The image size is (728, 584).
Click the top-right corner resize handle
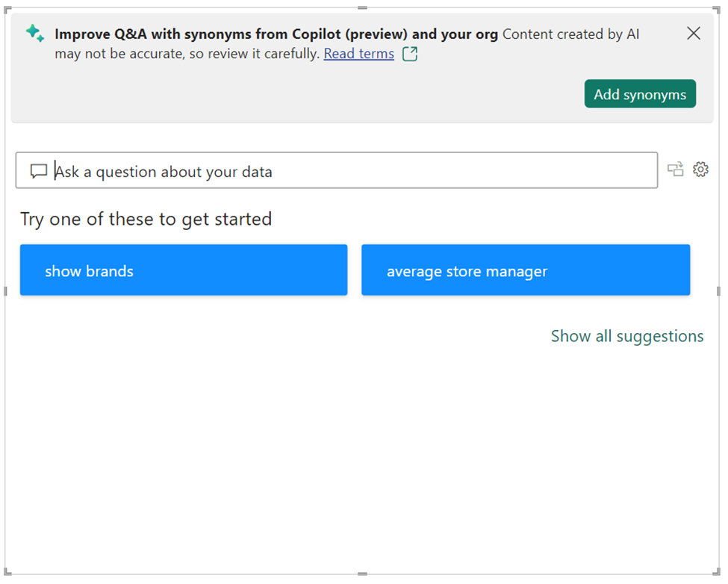716,10
